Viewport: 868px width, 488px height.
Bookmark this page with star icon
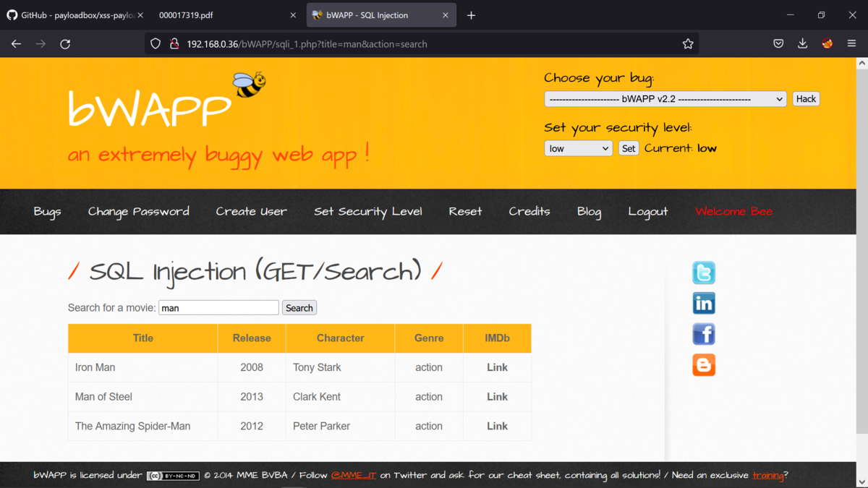coord(688,43)
